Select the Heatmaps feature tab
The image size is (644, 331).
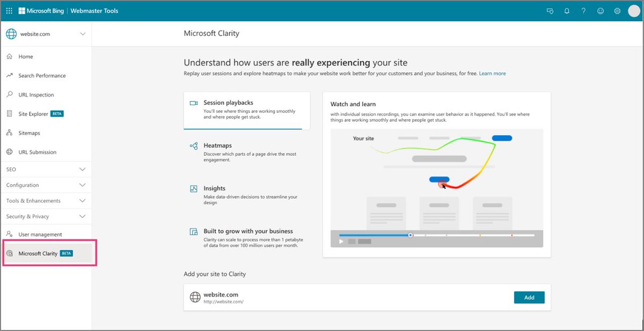click(x=247, y=152)
